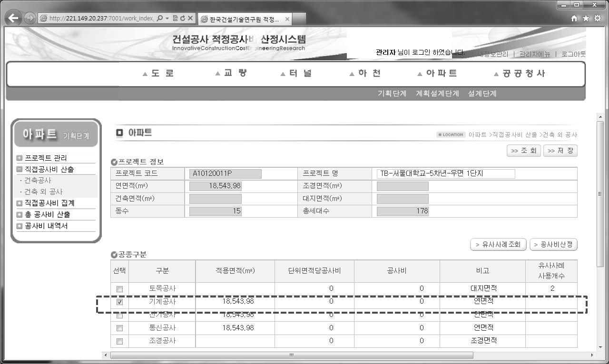Click the 동수 field showing 15
609x364 pixels.
(x=215, y=211)
